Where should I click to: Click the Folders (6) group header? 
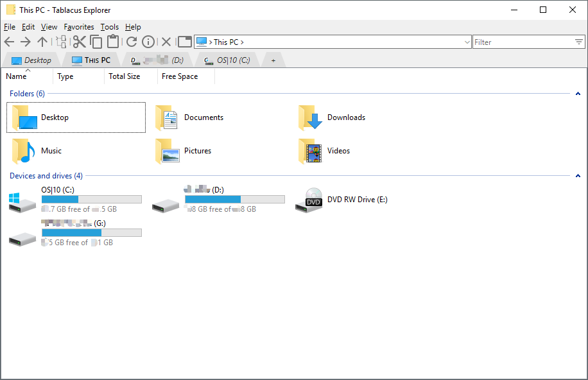coord(27,94)
